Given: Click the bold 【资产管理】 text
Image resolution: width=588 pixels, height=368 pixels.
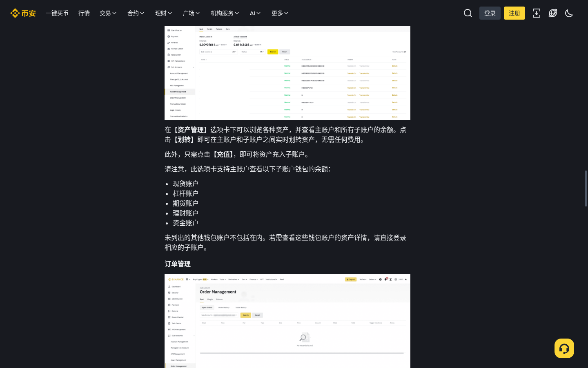Looking at the screenshot, I should [x=191, y=130].
